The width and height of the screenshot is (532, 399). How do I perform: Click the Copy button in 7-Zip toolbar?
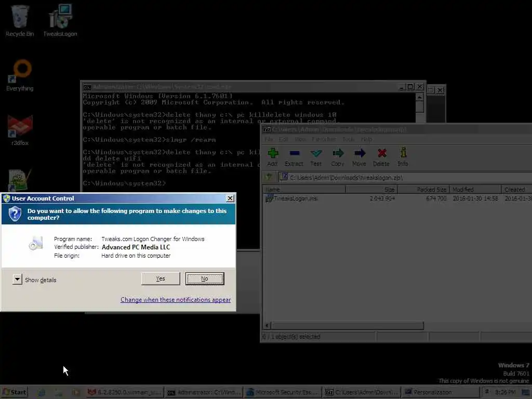[x=338, y=157]
